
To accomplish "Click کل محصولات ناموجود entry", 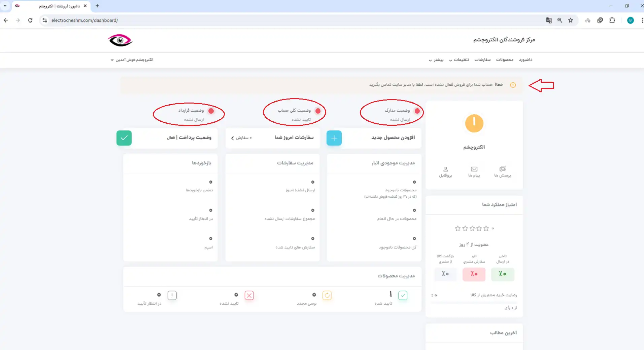I will click(x=397, y=247).
